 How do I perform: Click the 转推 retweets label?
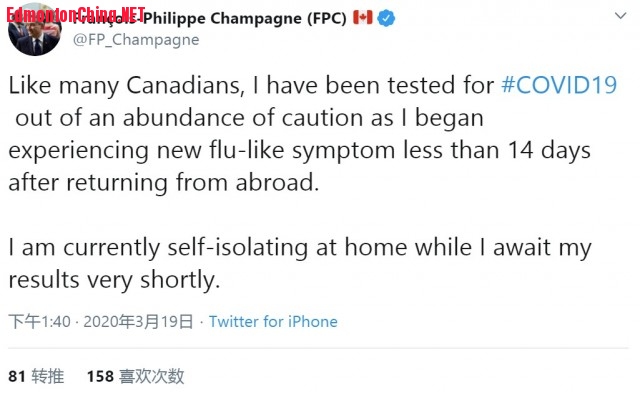click(x=48, y=376)
